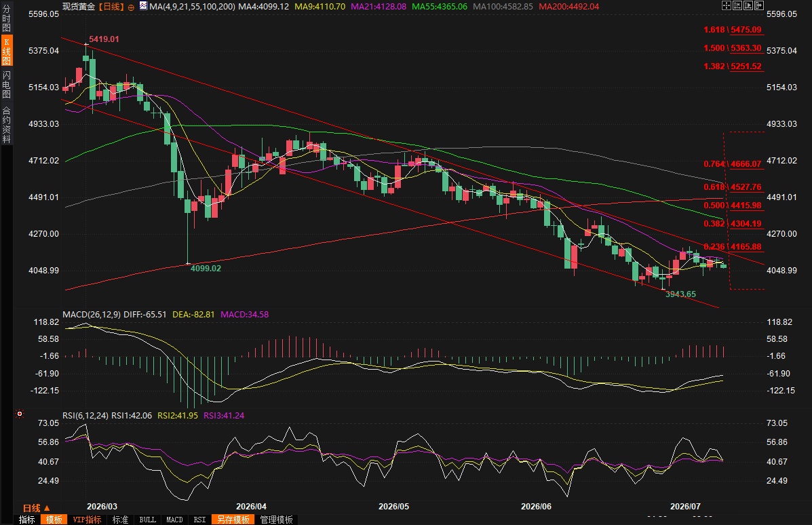The width and height of the screenshot is (812, 525).
Task: Click 管理模板 manage templates button
Action: coord(277,520)
